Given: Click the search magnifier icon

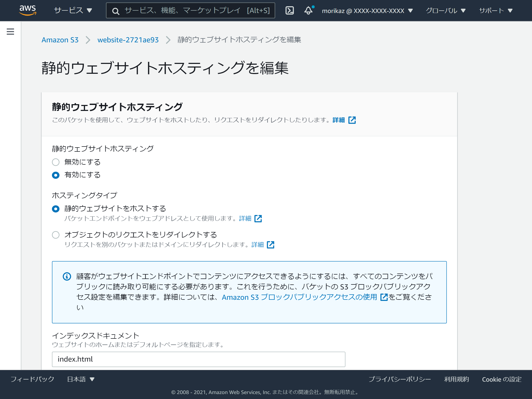Looking at the screenshot, I should point(115,10).
